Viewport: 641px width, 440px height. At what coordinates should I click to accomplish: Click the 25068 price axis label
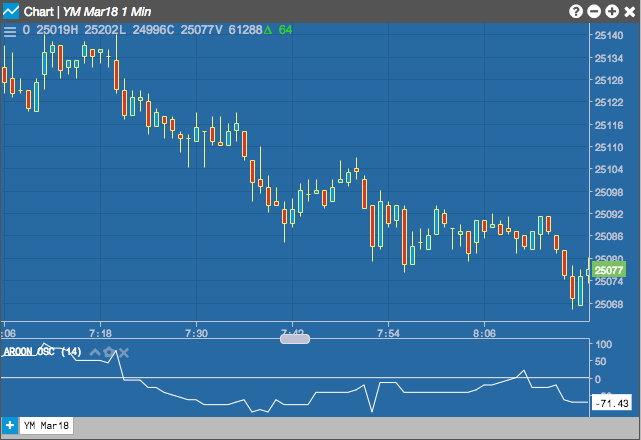coord(609,304)
